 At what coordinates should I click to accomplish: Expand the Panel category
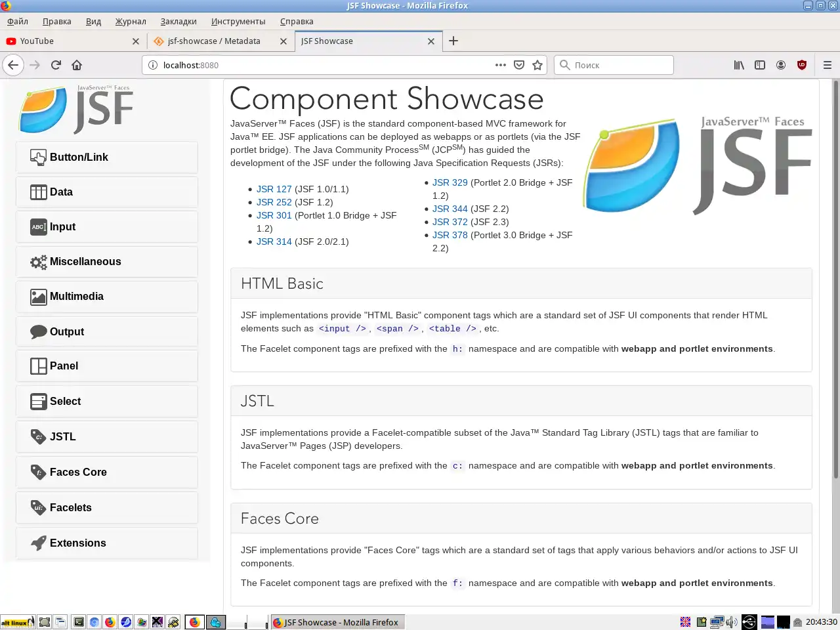[107, 366]
